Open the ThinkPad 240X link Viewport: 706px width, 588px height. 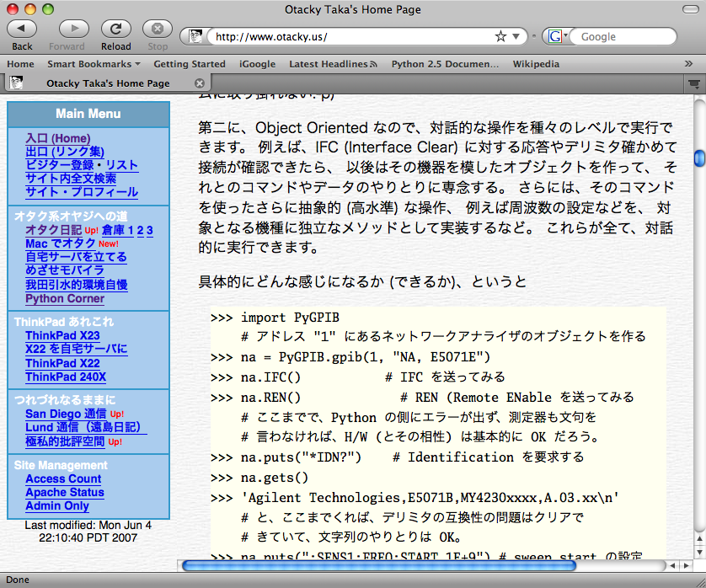[66, 377]
